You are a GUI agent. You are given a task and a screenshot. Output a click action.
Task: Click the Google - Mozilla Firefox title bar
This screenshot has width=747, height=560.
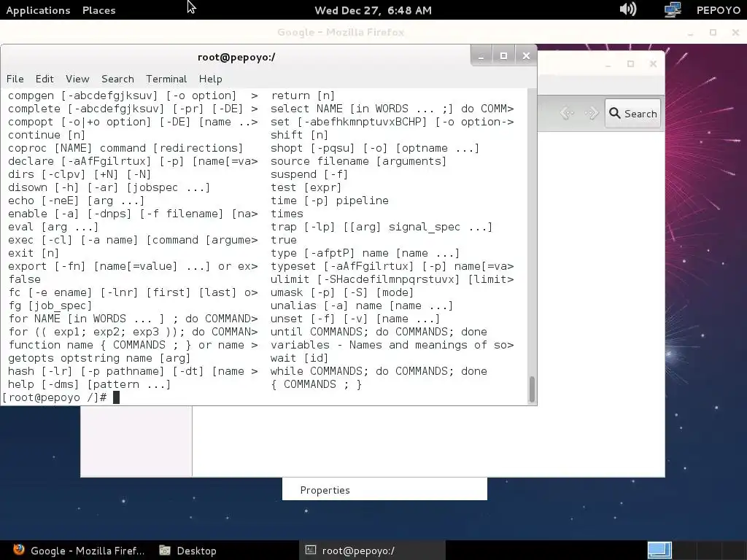click(x=341, y=32)
